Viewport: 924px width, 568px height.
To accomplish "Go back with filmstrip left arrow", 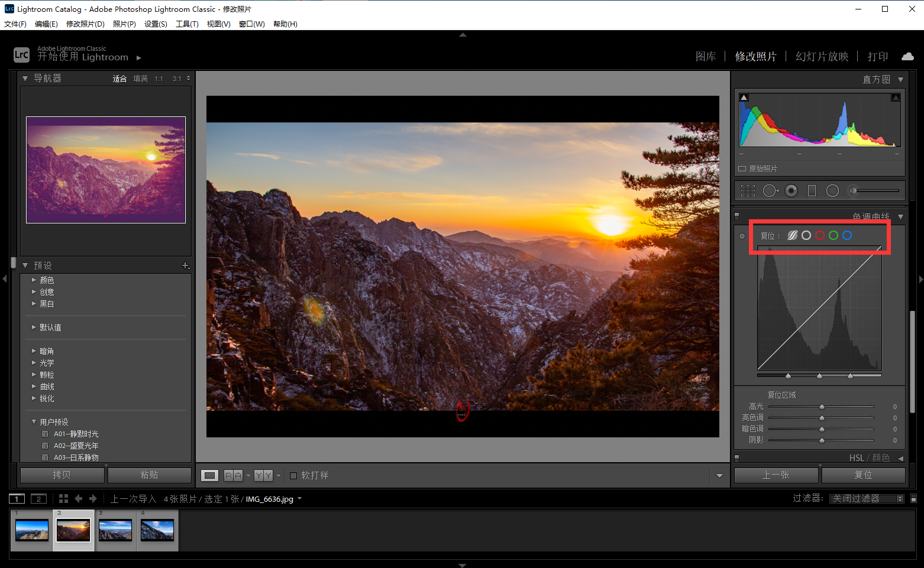I will [78, 498].
